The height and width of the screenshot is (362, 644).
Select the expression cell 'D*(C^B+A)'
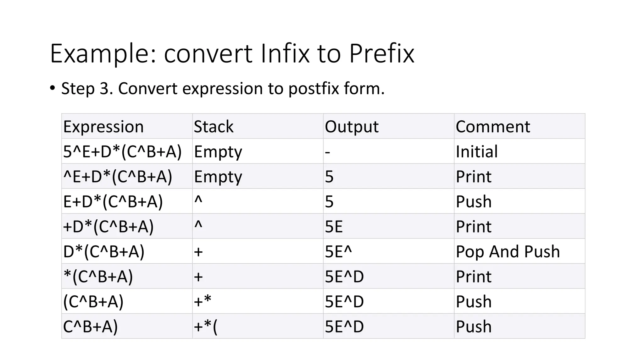pos(127,251)
